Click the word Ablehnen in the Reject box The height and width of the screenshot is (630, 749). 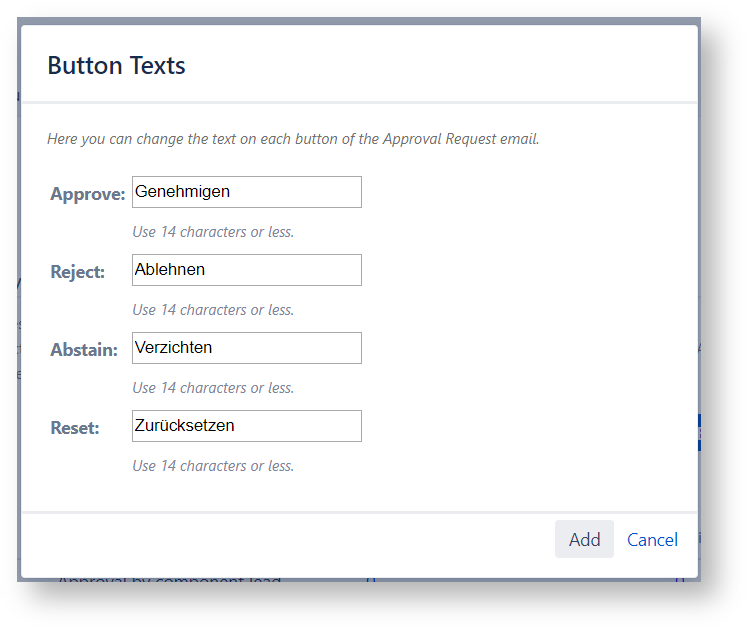(170, 269)
